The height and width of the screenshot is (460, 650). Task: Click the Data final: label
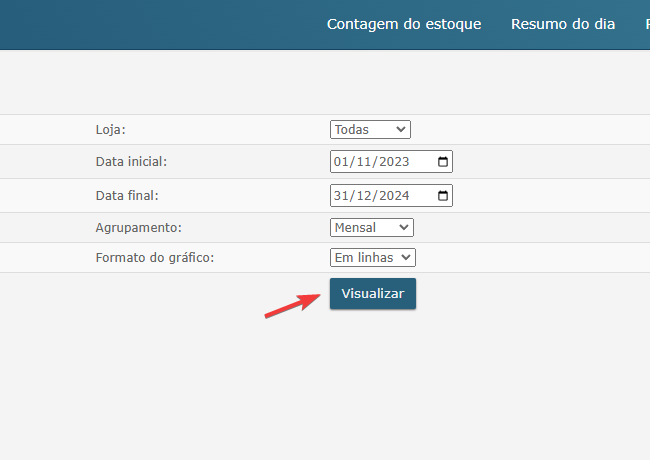(127, 196)
